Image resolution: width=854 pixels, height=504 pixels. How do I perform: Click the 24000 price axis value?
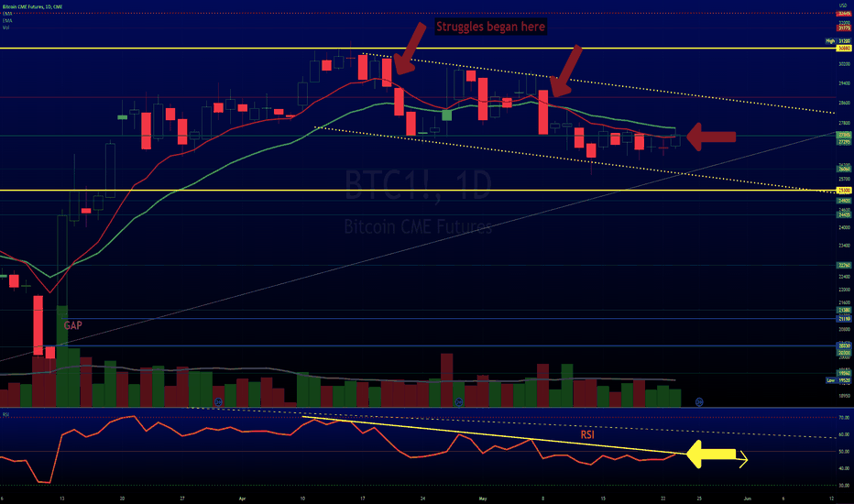click(844, 227)
